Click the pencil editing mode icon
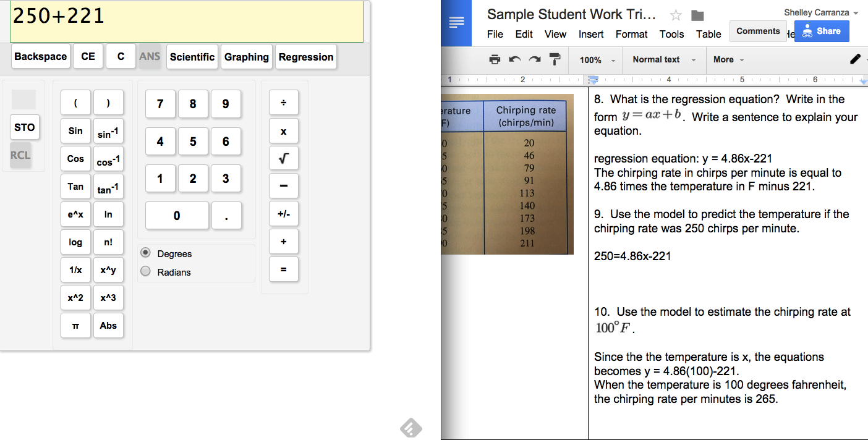 [x=855, y=59]
